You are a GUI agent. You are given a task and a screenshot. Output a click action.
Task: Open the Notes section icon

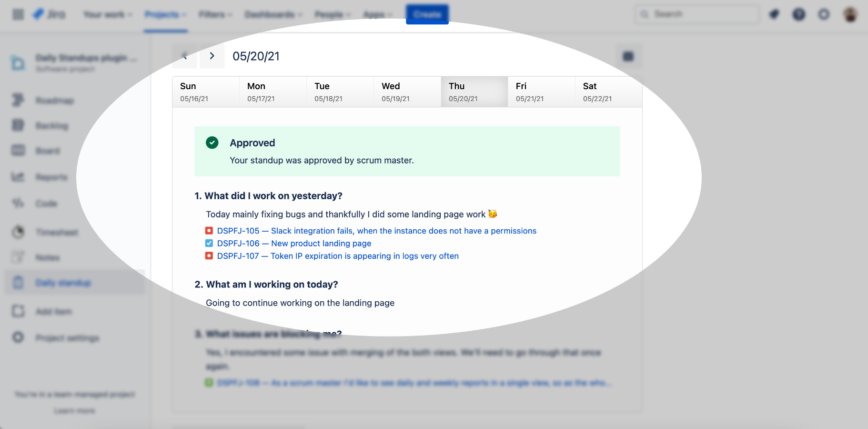pyautogui.click(x=18, y=257)
